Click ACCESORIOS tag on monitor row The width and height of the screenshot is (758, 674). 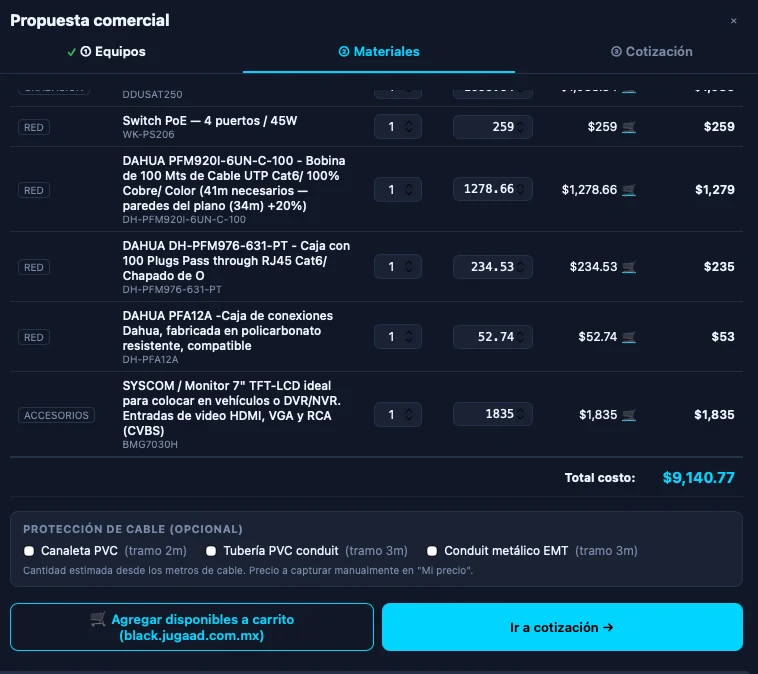pos(56,415)
